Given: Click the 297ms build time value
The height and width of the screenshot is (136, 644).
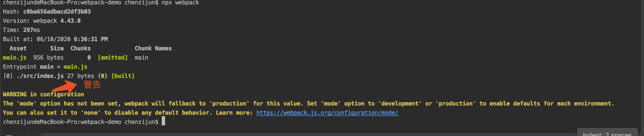Looking at the screenshot, I should (31, 30).
